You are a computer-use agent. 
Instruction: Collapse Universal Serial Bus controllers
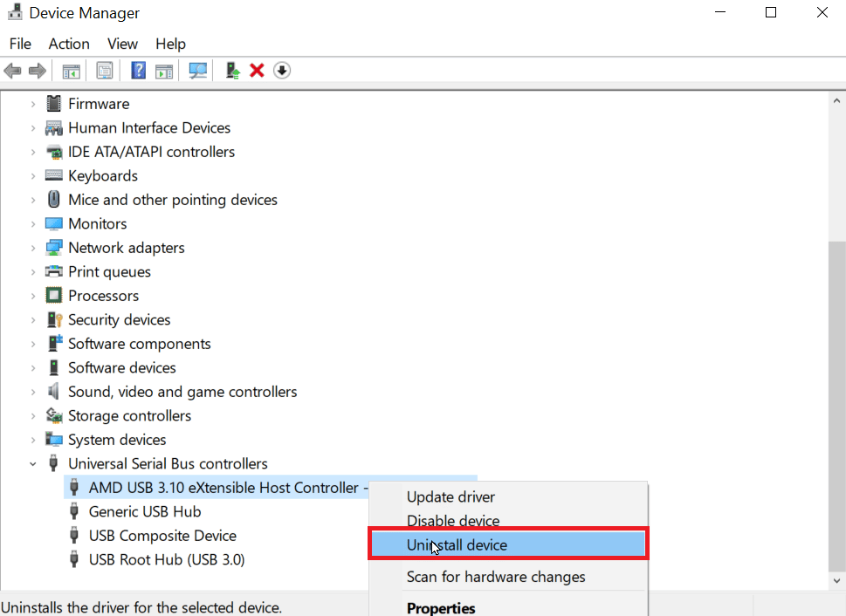33,464
